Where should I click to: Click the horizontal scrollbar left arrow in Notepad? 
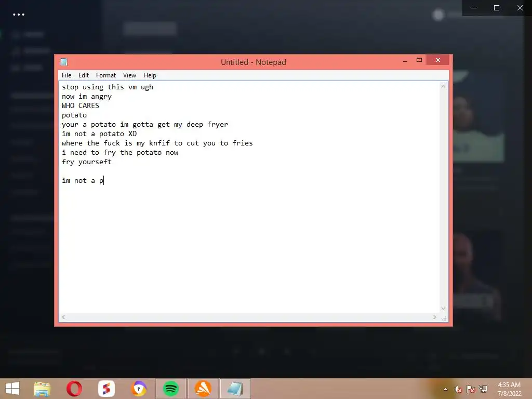63,317
